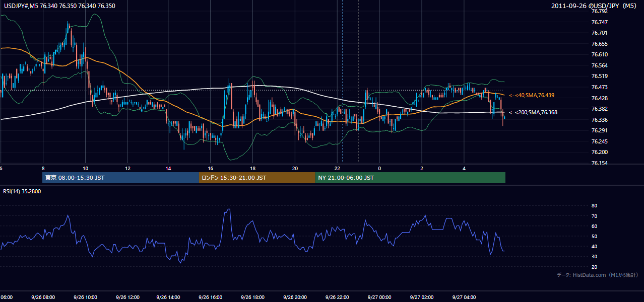Click hour marker 8 below the price chart
Viewport: 644px width, 302px height.
coord(43,169)
